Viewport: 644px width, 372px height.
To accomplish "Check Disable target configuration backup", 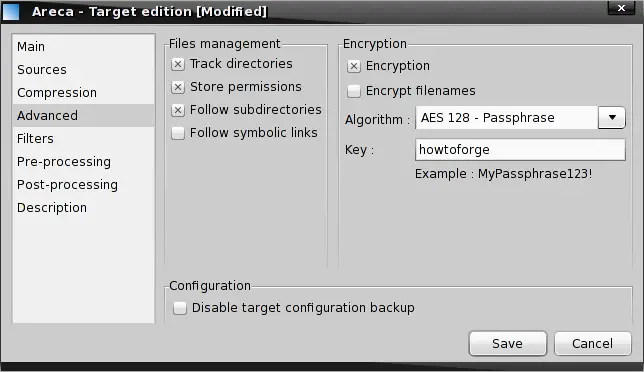I will [x=179, y=308].
